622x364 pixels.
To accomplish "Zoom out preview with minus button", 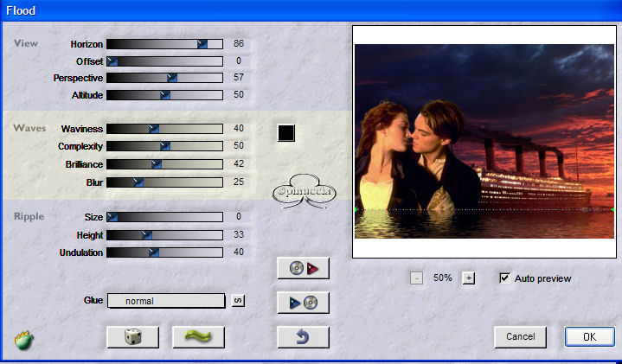I will (416, 278).
